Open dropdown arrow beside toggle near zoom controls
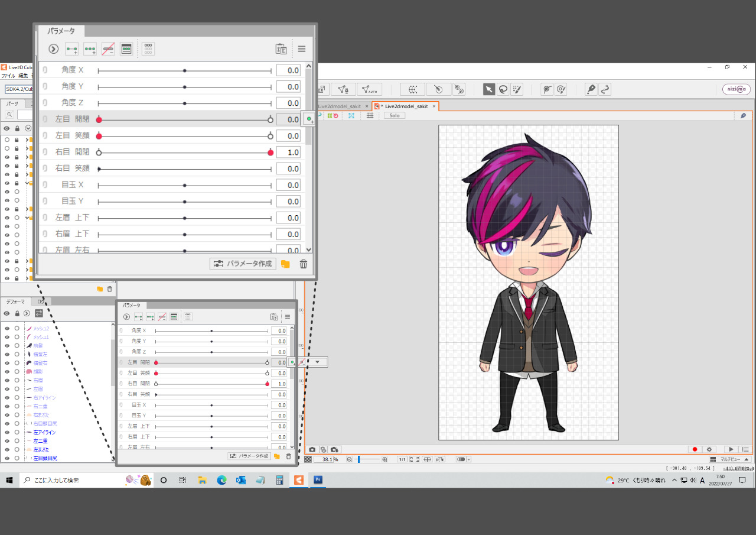 (468, 459)
